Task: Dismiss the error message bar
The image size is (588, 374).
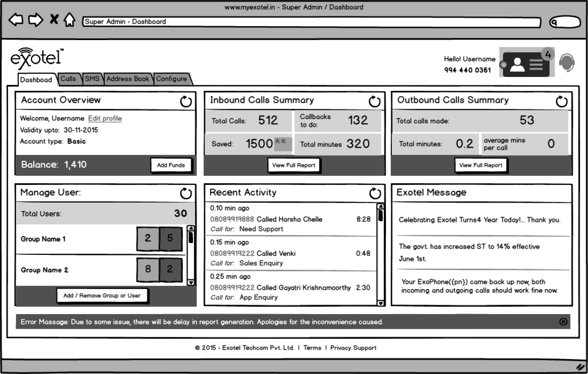Action: (563, 322)
